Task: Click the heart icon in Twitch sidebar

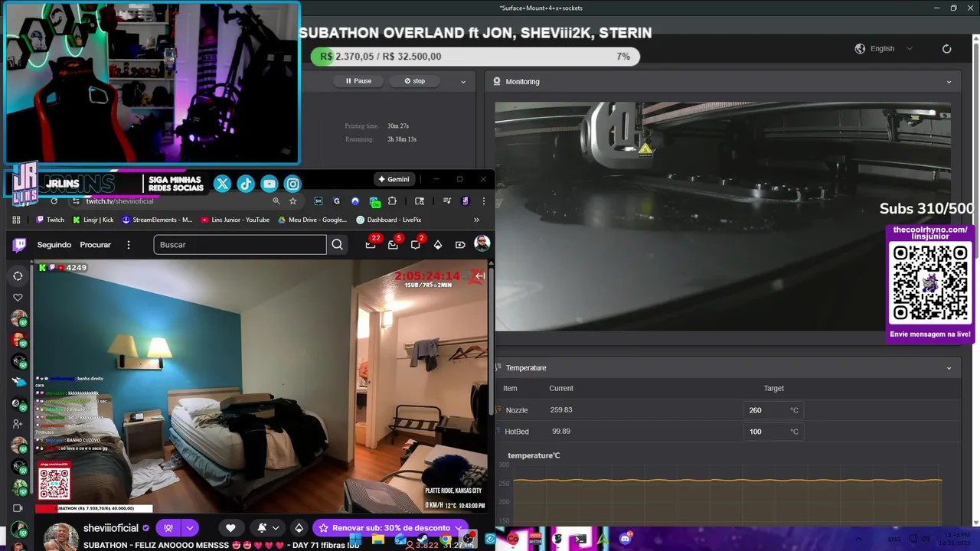Action: click(x=18, y=298)
